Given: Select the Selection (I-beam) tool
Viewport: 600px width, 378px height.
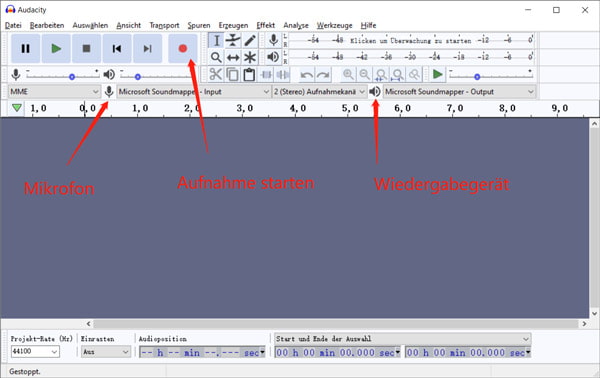Looking at the screenshot, I should tap(216, 41).
